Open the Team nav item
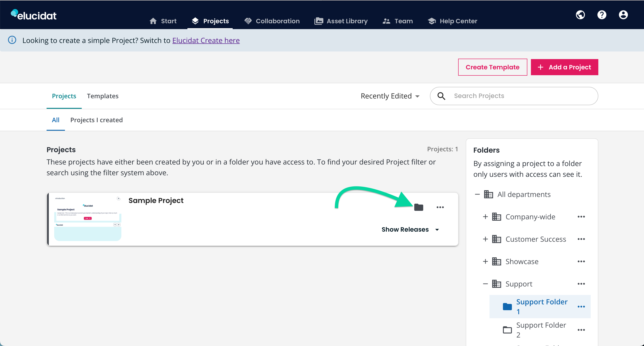The image size is (644, 346). coord(398,21)
